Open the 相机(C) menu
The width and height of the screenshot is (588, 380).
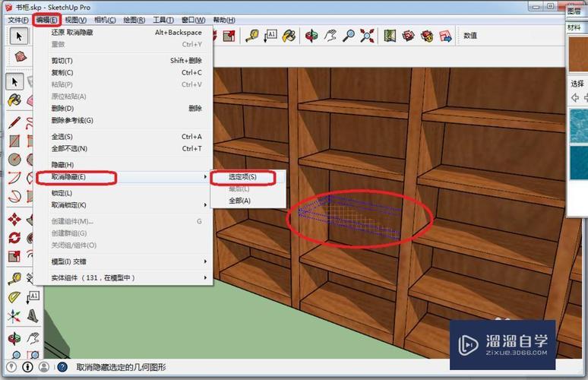105,20
